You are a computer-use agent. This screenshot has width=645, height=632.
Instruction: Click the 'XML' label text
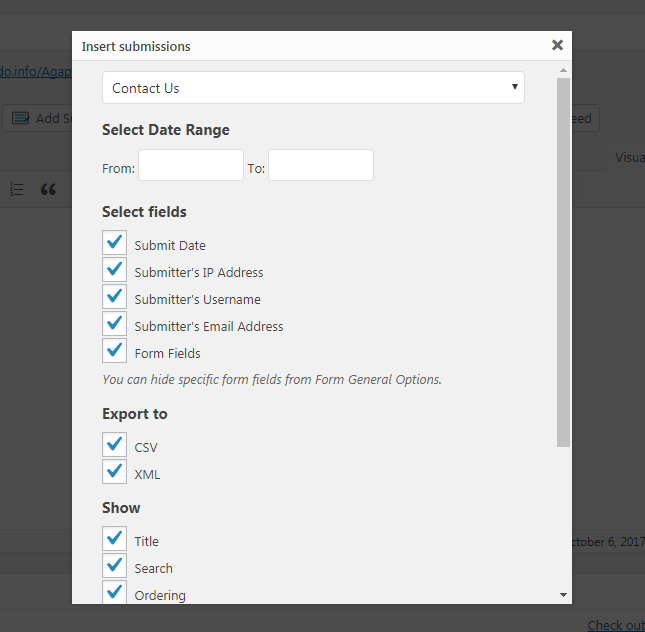pyautogui.click(x=147, y=475)
